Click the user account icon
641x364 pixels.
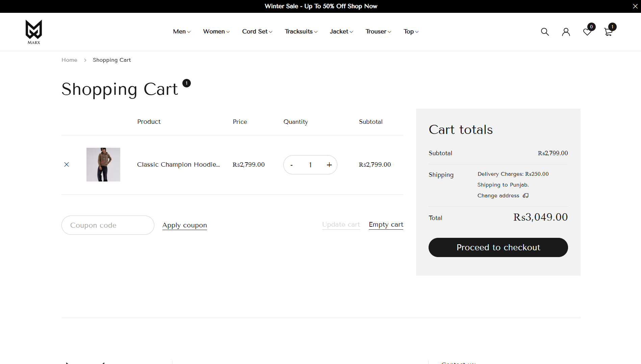[566, 32]
